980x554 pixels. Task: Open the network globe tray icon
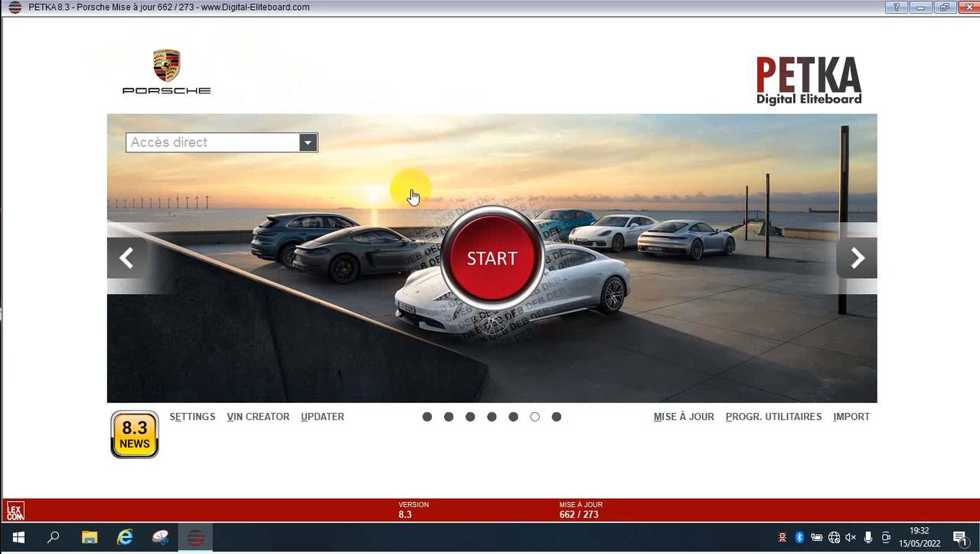[x=834, y=538]
